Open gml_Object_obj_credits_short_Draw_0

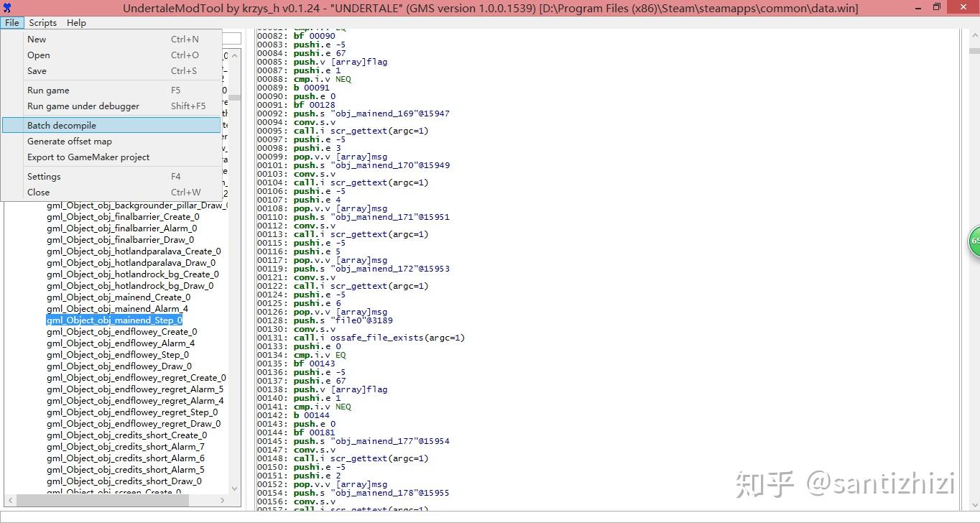click(x=124, y=481)
